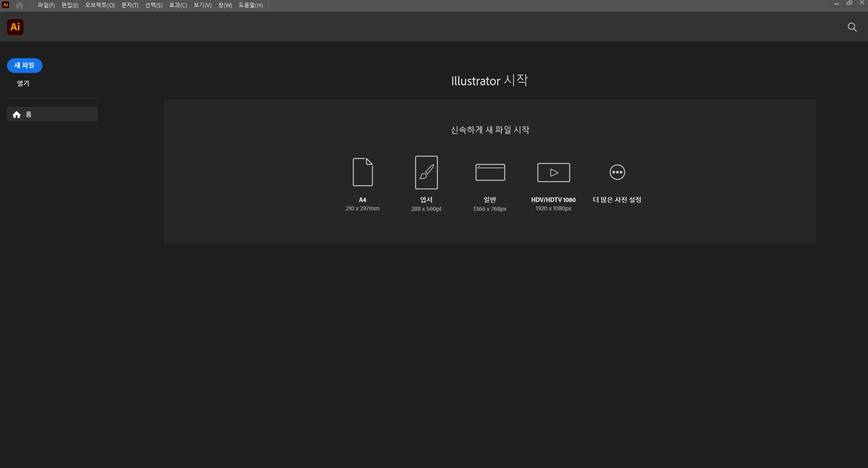Open the 선택(S) menu

tap(154, 5)
